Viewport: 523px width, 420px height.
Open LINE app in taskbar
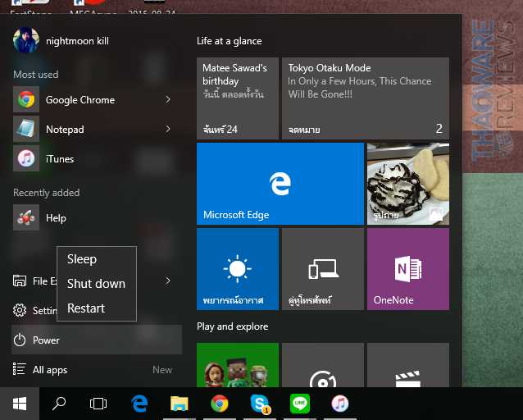(x=300, y=403)
